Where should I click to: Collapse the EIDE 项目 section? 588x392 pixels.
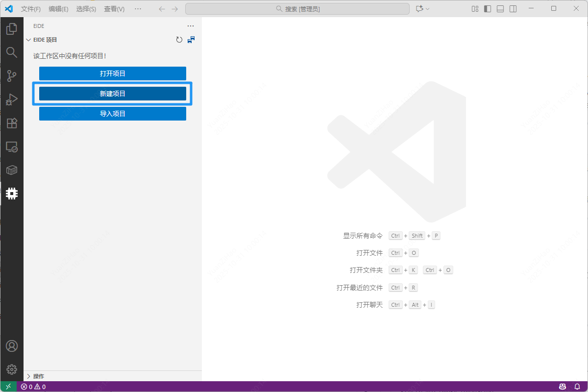pyautogui.click(x=28, y=40)
